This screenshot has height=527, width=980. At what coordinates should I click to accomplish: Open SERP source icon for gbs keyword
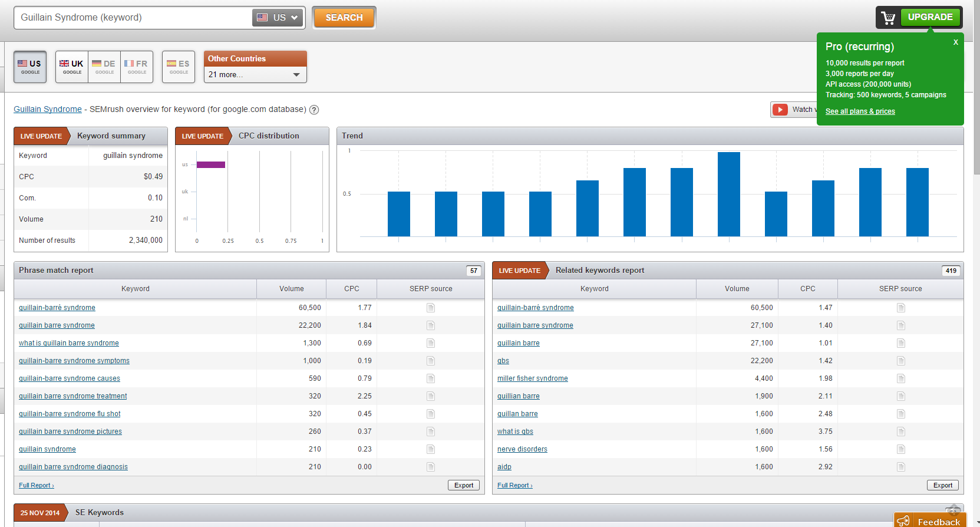(900, 361)
